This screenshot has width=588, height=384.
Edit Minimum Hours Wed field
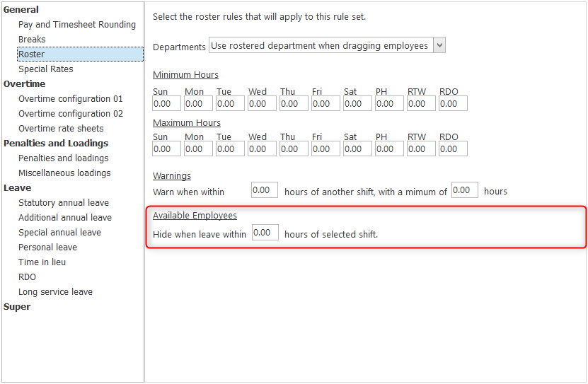point(262,103)
